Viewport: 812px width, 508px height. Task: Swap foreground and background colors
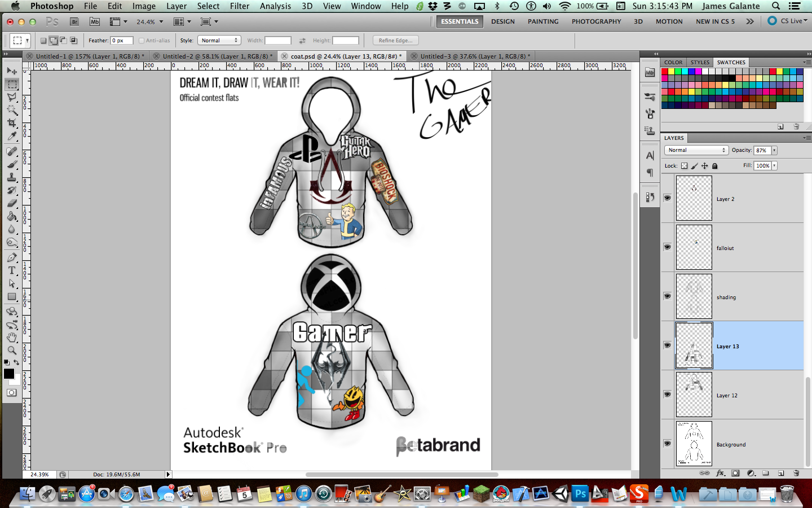[x=17, y=362]
